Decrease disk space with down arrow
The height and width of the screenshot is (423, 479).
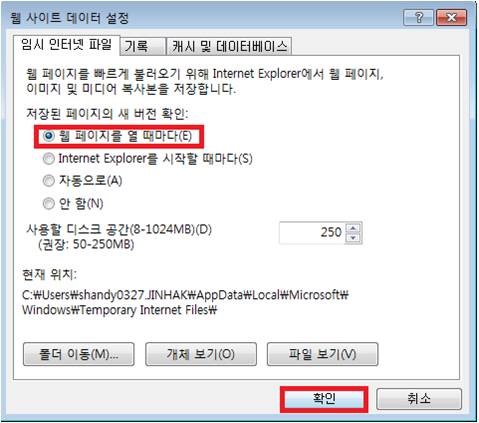coord(353,238)
